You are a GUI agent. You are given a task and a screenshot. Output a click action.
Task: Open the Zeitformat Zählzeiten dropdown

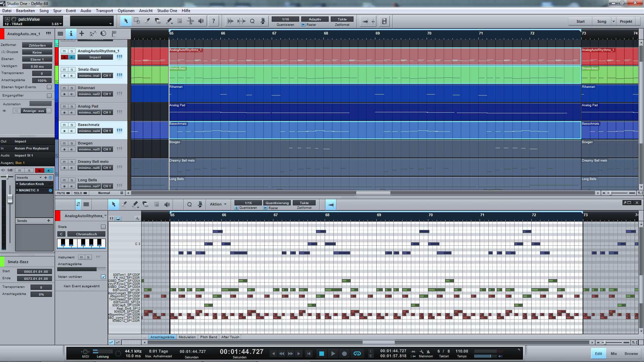[x=37, y=45]
